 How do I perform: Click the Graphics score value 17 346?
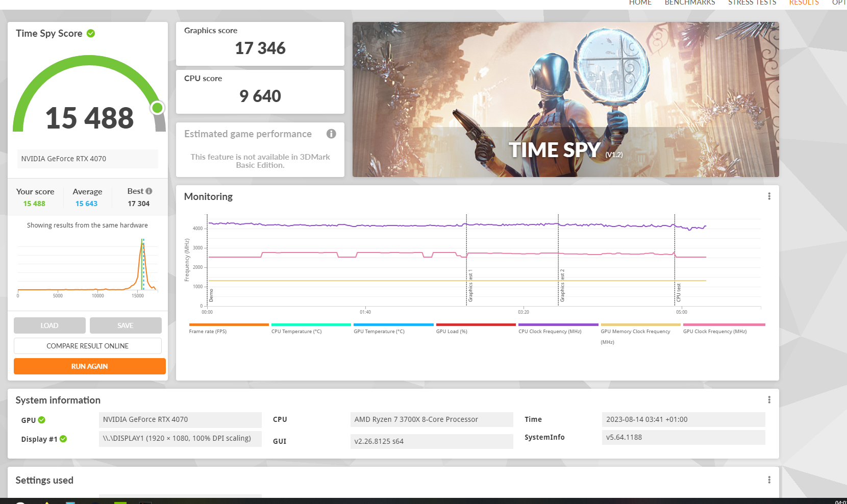(260, 48)
